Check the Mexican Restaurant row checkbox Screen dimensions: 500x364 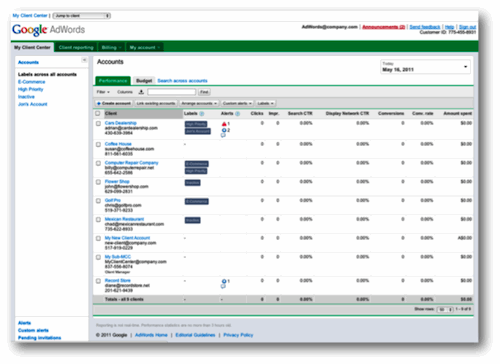[98, 220]
